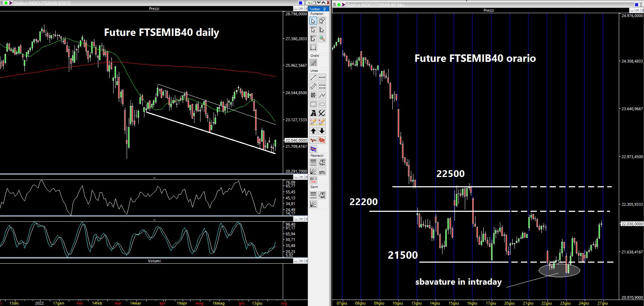Select the downward arrow marker tool
Image resolution: width=644 pixels, height=306 pixels.
[x=322, y=131]
